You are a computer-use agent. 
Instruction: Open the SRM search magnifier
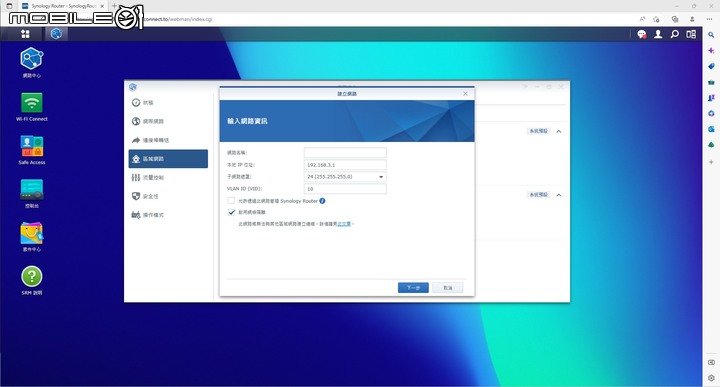(x=675, y=34)
